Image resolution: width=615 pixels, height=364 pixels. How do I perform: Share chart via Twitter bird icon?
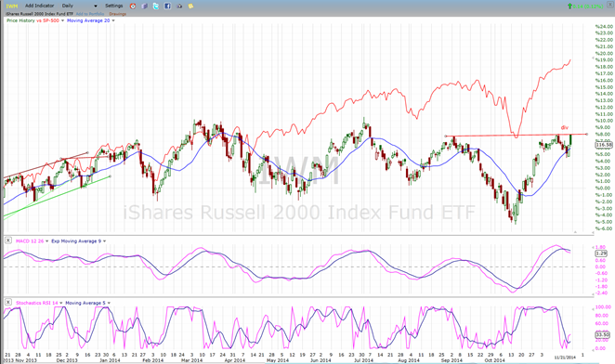[156, 6]
